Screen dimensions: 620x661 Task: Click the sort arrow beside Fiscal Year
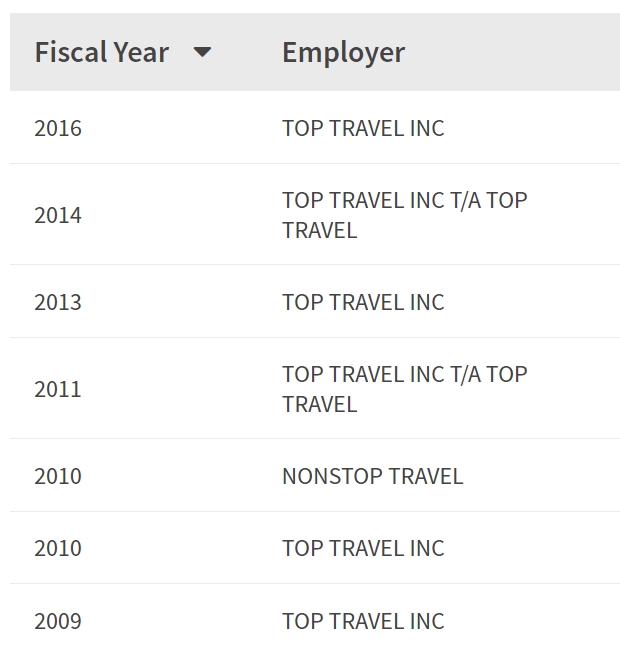coord(202,52)
